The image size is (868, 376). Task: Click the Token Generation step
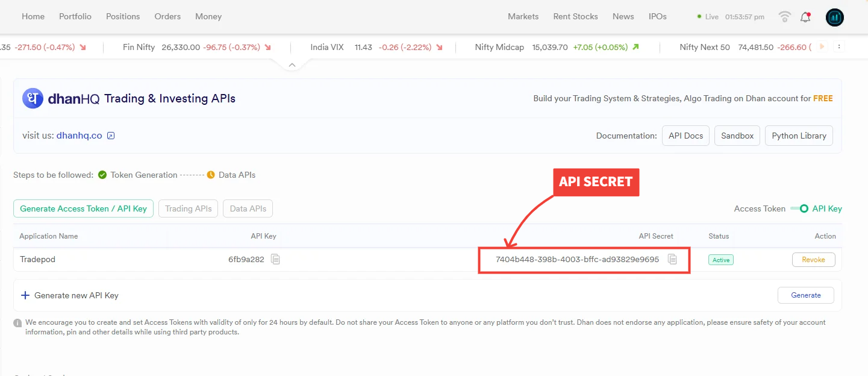click(138, 175)
